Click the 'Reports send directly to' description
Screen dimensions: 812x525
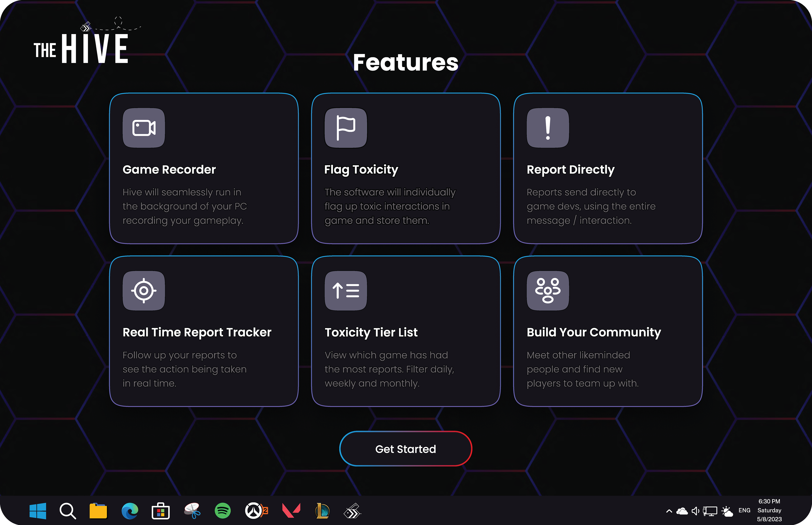(591, 206)
